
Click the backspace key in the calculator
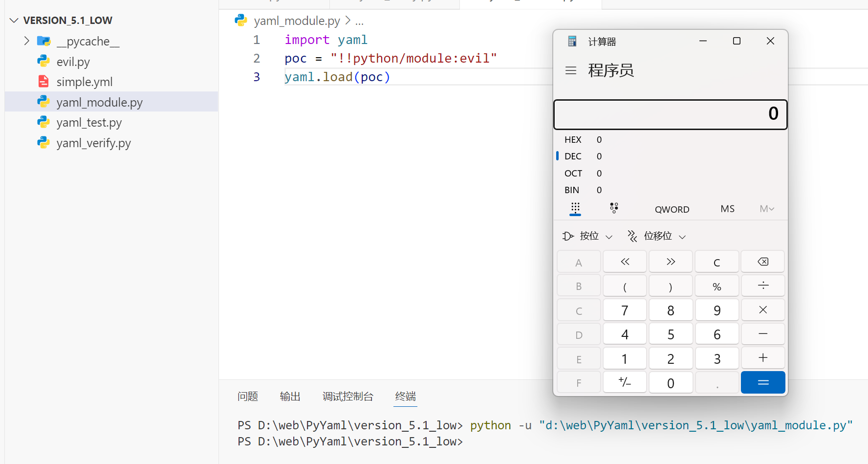[x=763, y=262]
